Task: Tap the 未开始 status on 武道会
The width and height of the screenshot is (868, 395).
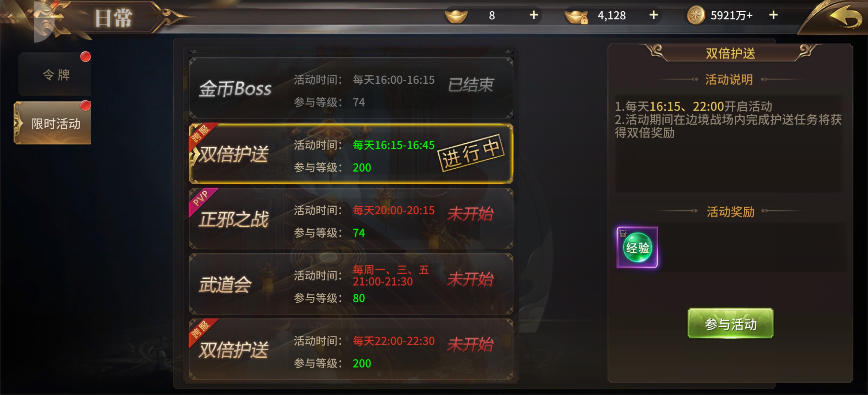Action: point(471,279)
